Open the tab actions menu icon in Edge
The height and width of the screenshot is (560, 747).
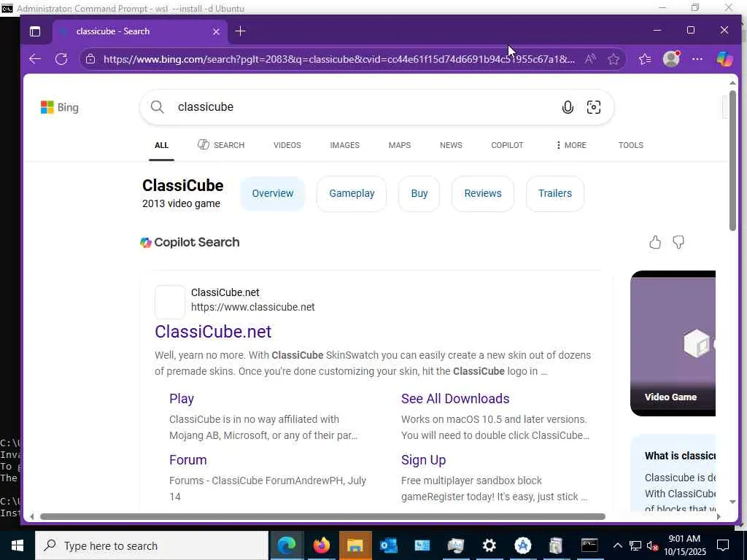pyautogui.click(x=35, y=31)
